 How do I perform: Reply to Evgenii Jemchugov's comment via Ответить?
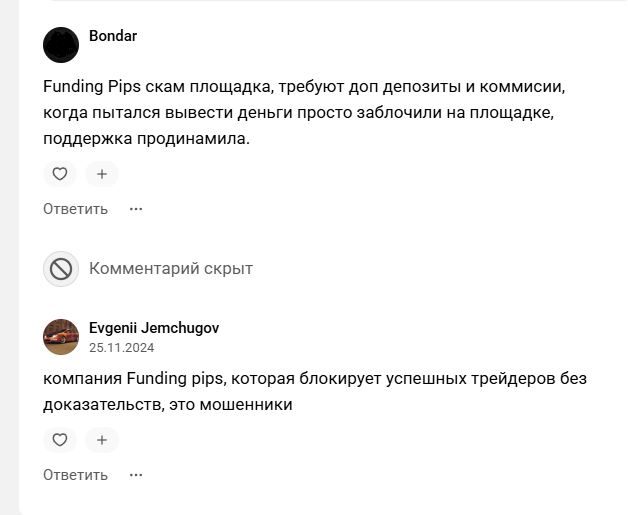click(75, 475)
